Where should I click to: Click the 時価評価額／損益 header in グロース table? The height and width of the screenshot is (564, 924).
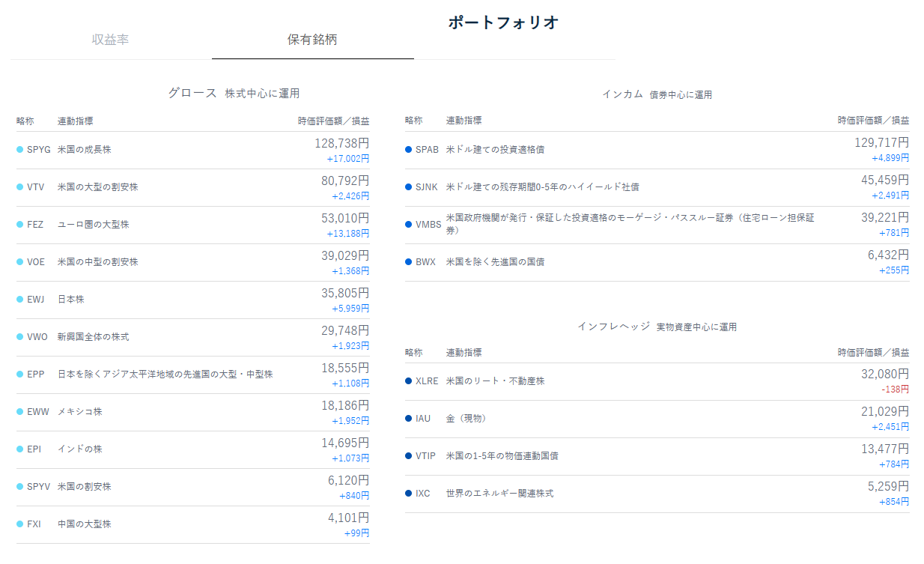tap(333, 121)
